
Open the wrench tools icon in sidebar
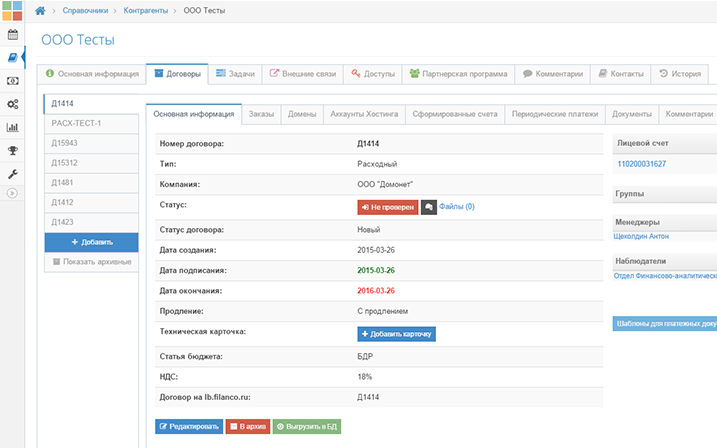[x=12, y=174]
